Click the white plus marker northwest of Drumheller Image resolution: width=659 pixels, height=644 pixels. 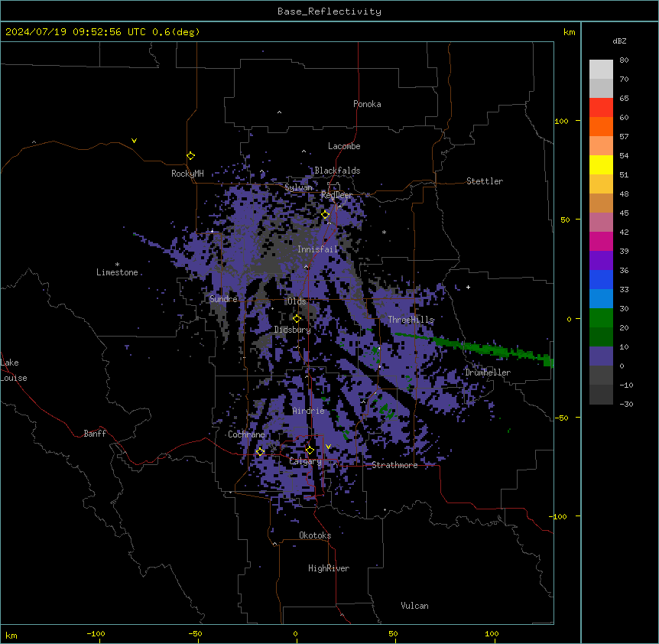pos(468,287)
